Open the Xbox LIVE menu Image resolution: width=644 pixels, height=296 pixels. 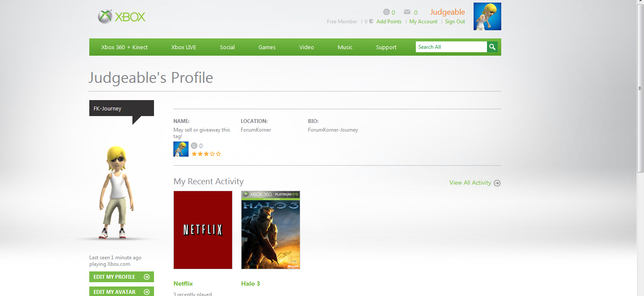(184, 47)
